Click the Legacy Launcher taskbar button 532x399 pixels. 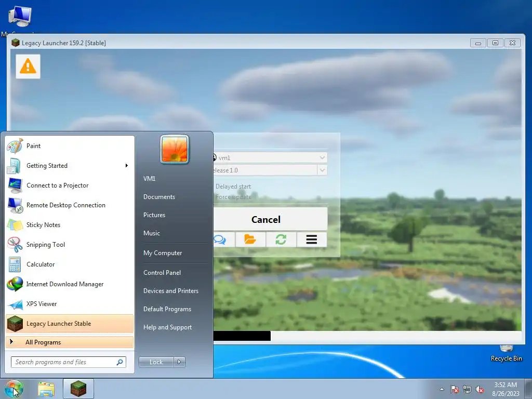(78, 389)
